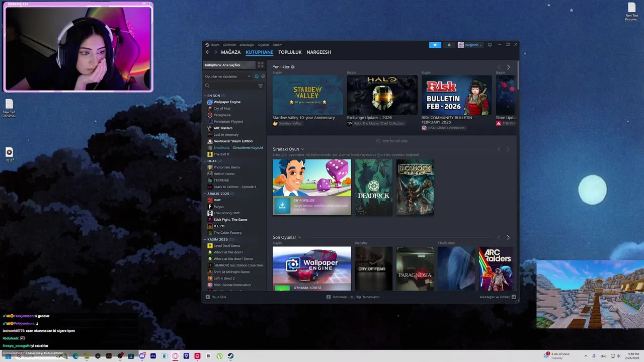Switch to the MAĞAZA tab
644x362 pixels.
231,52
